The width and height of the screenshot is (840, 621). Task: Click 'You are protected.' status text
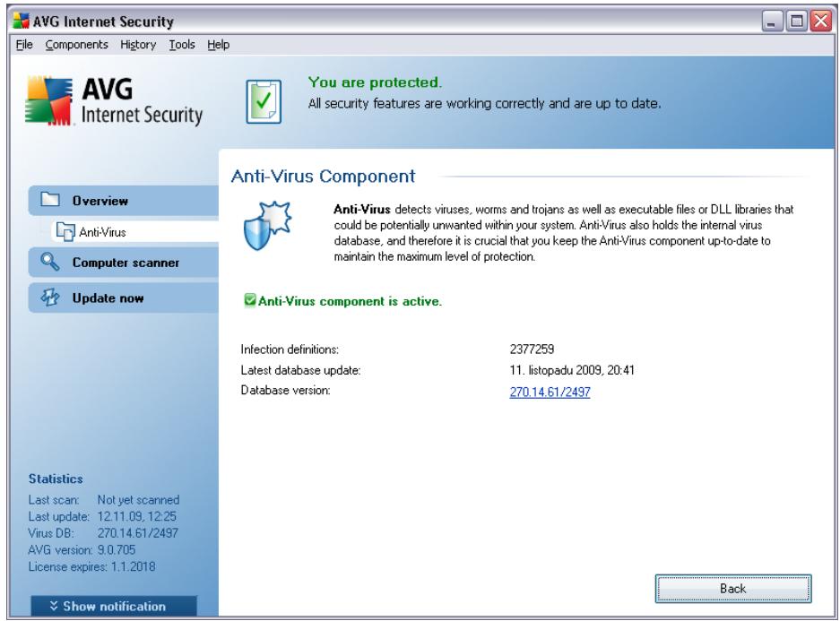(x=375, y=82)
